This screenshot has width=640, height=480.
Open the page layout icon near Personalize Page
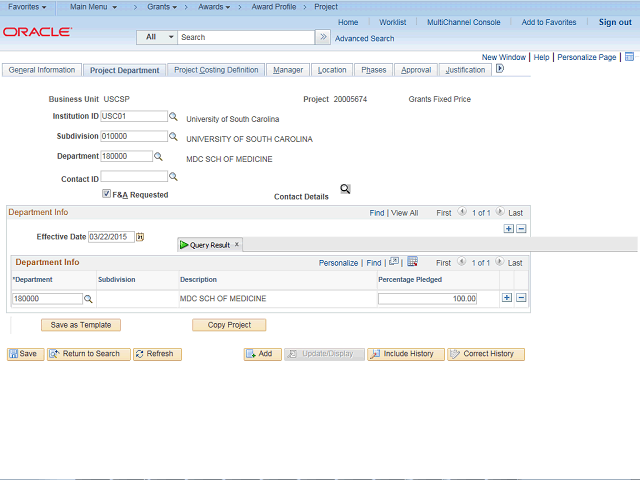click(x=629, y=57)
